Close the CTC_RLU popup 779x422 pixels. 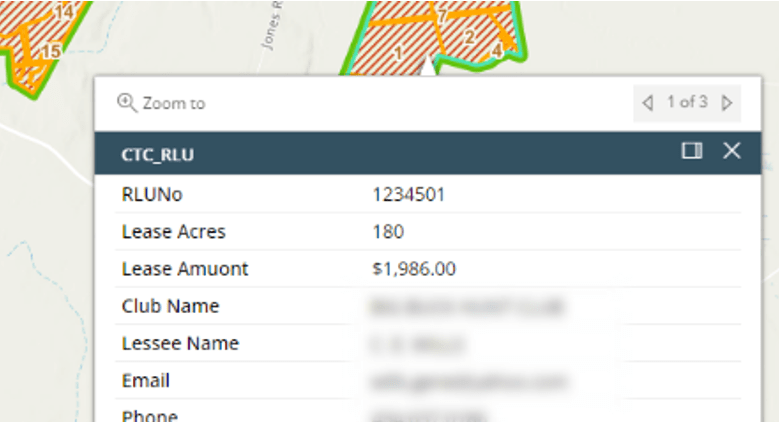731,151
